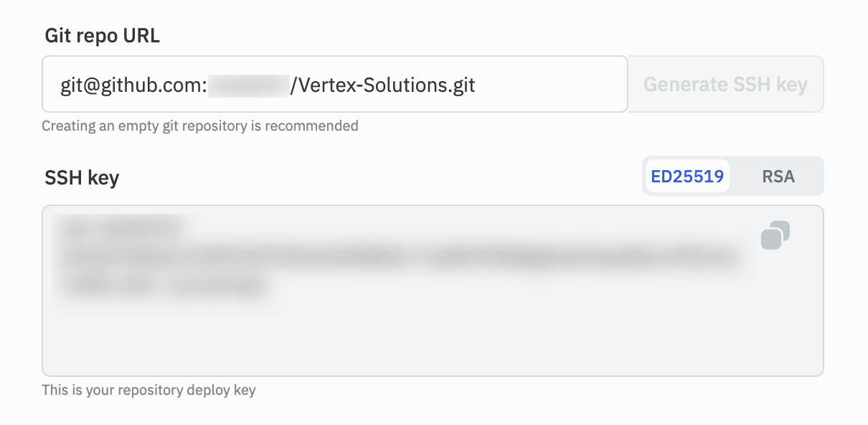The image size is (868, 425).
Task: Click the last blurred line of the SSH key
Action: coord(164,286)
